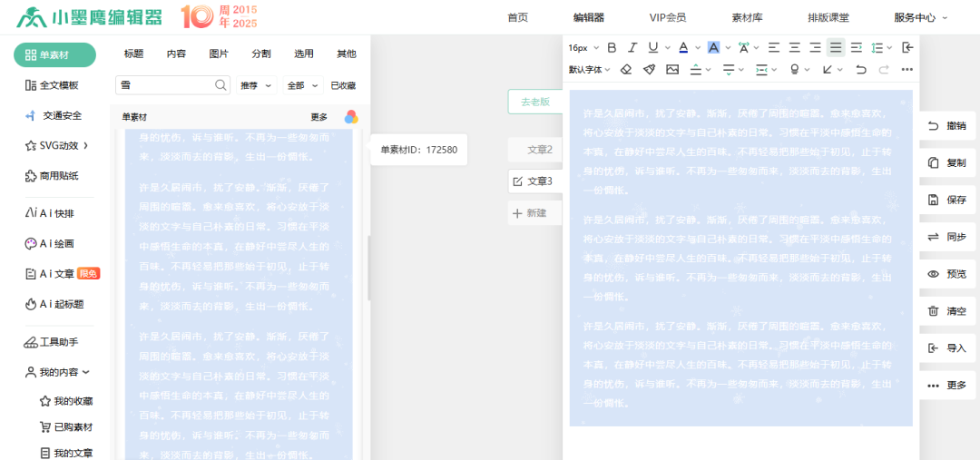Click the diagonal arrow toolbar icon
The image size is (980, 460).
[828, 70]
